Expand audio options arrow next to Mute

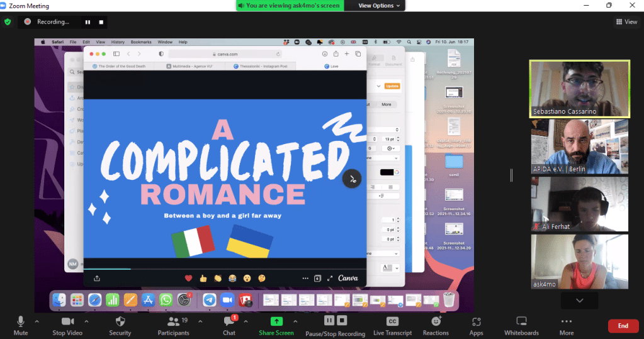pyautogui.click(x=37, y=321)
